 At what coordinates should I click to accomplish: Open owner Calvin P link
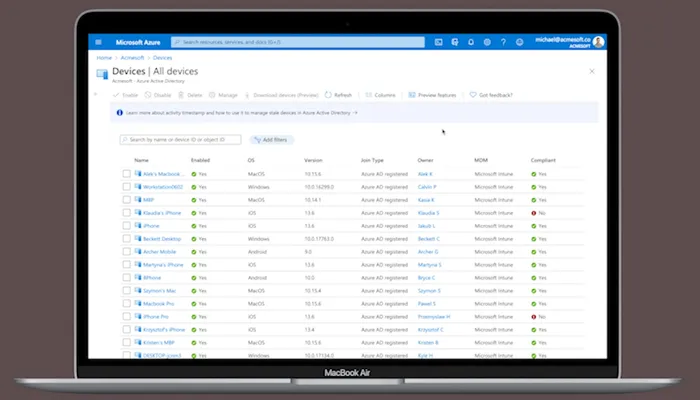point(427,187)
